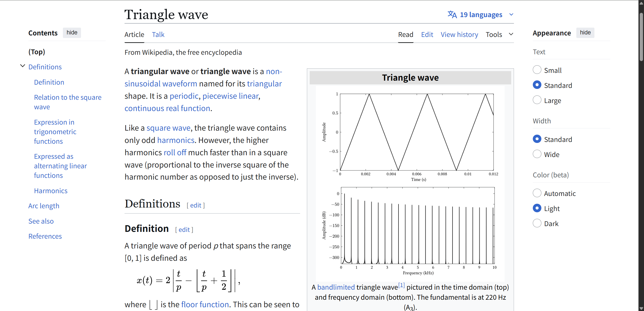Switch to the Talk tab

(158, 34)
